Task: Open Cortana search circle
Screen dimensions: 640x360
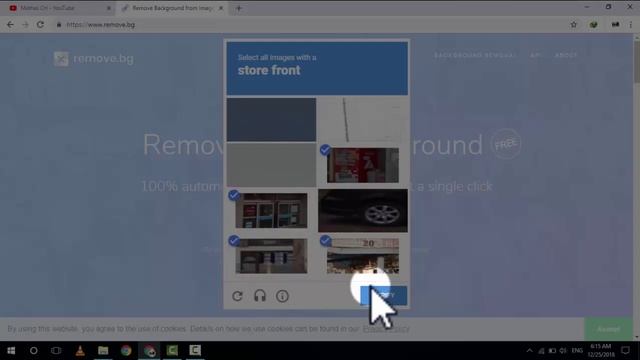Action: coord(33,351)
